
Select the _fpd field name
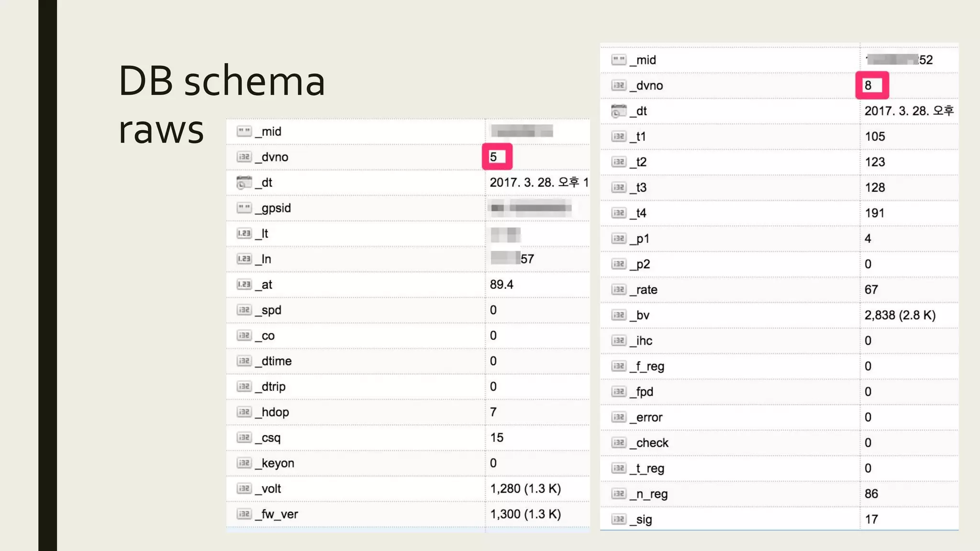[641, 392]
